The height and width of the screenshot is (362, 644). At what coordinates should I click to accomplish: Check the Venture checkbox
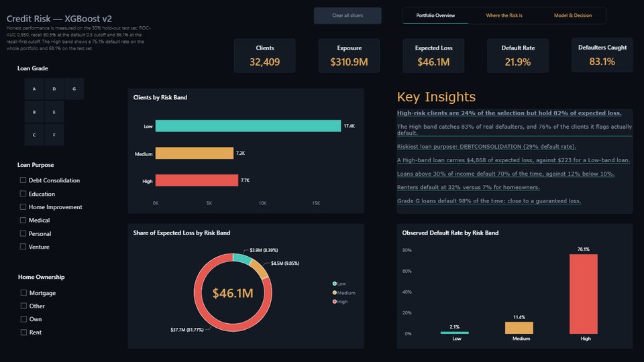click(x=23, y=247)
